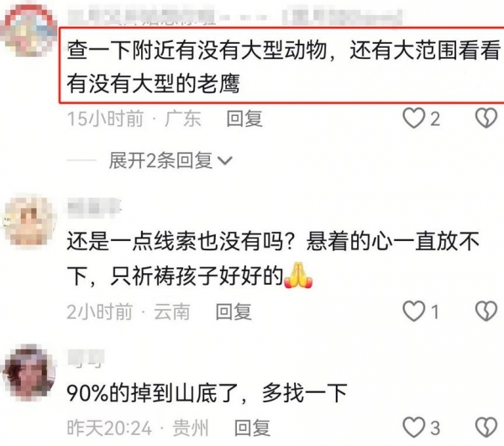Like the Yunnan comment with praying emoji
Screen dimensions: 504x446
[413, 311]
